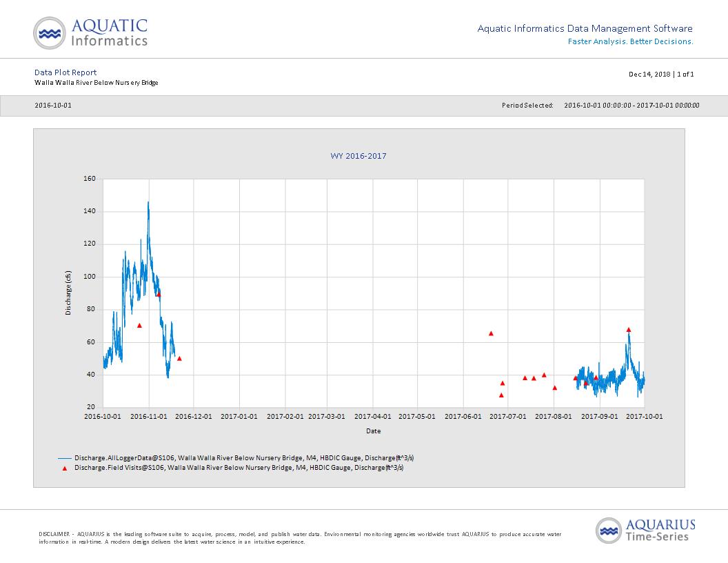
Task: Click the 2017-05-01 x-axis tick label
Action: [417, 417]
